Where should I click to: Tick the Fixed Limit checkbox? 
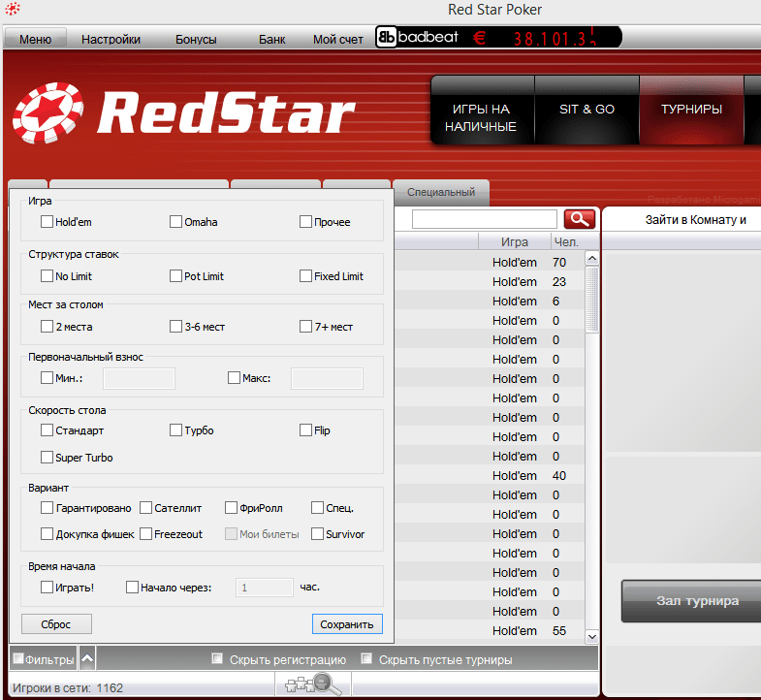click(305, 276)
